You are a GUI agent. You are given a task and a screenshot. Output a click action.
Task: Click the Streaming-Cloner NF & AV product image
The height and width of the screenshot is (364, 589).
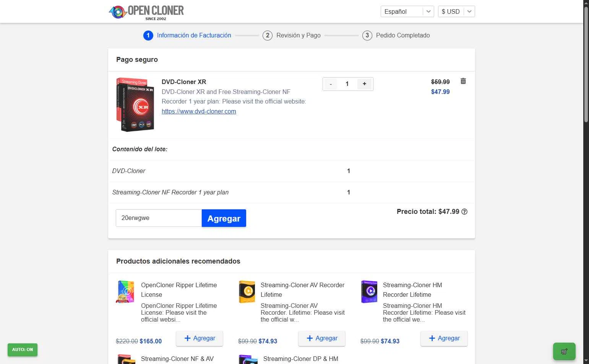[x=126, y=359]
